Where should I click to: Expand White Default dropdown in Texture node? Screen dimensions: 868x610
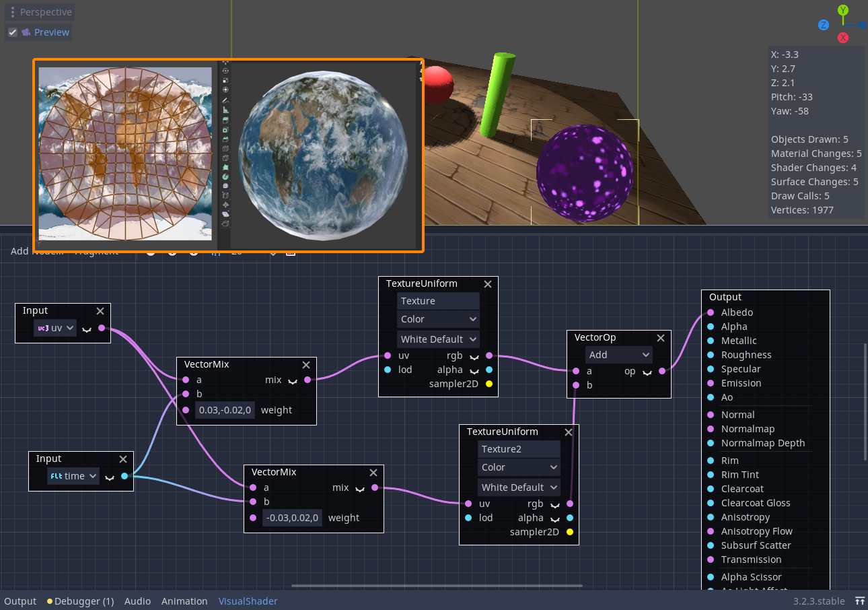[438, 339]
